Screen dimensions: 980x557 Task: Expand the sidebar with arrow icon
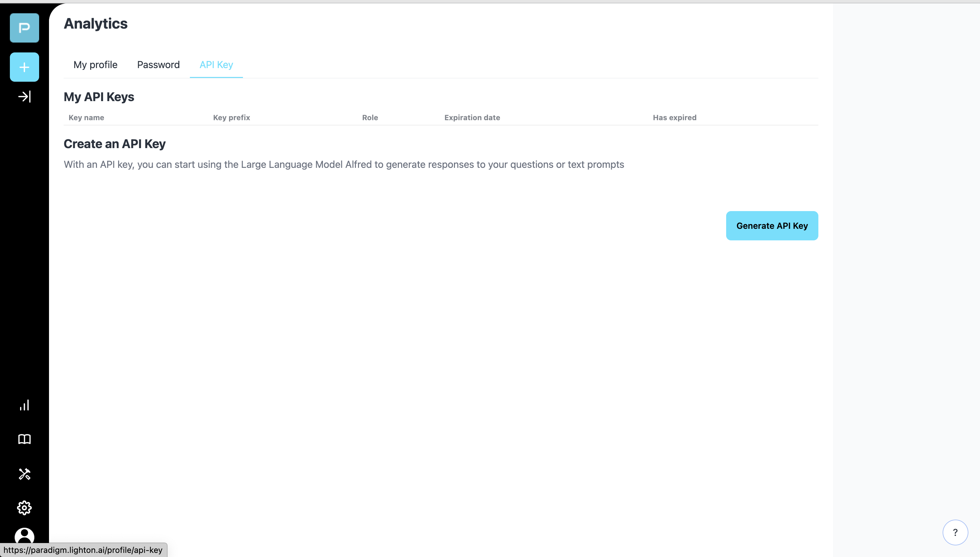[x=24, y=96]
